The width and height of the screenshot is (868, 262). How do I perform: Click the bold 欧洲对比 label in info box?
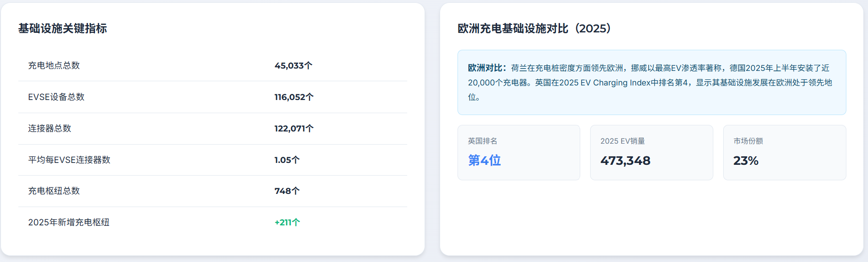tap(487, 68)
